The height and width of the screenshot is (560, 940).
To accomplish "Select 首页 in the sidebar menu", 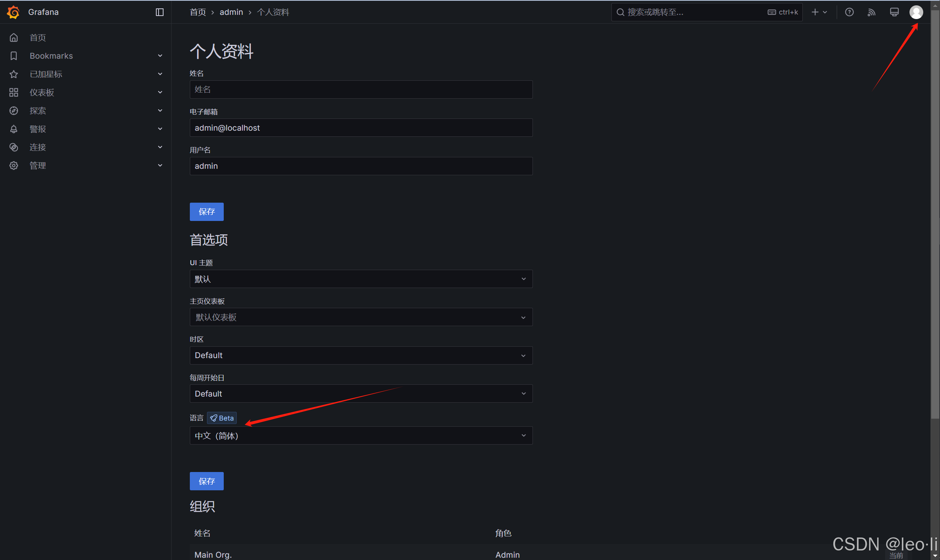I will tap(38, 38).
